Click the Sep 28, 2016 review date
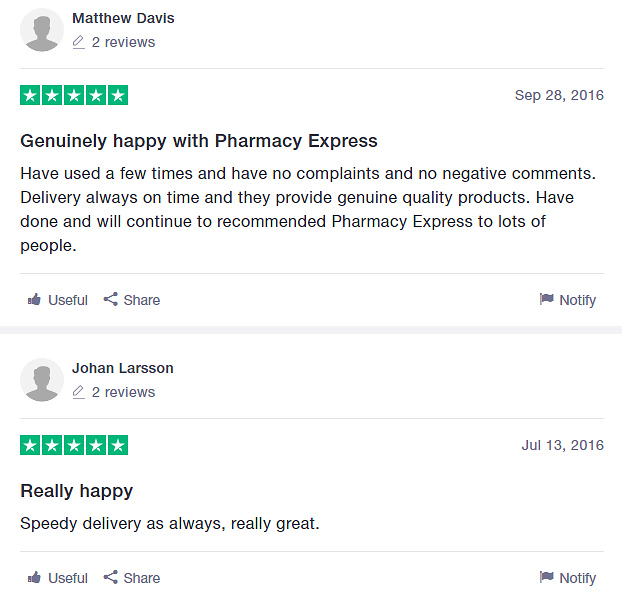The image size is (622, 594). click(x=559, y=95)
